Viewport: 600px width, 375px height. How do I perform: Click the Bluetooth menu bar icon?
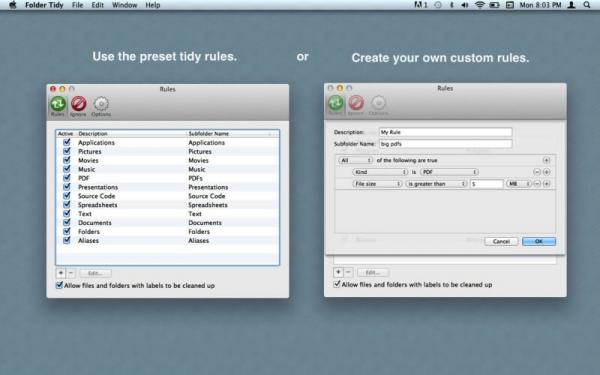point(452,5)
